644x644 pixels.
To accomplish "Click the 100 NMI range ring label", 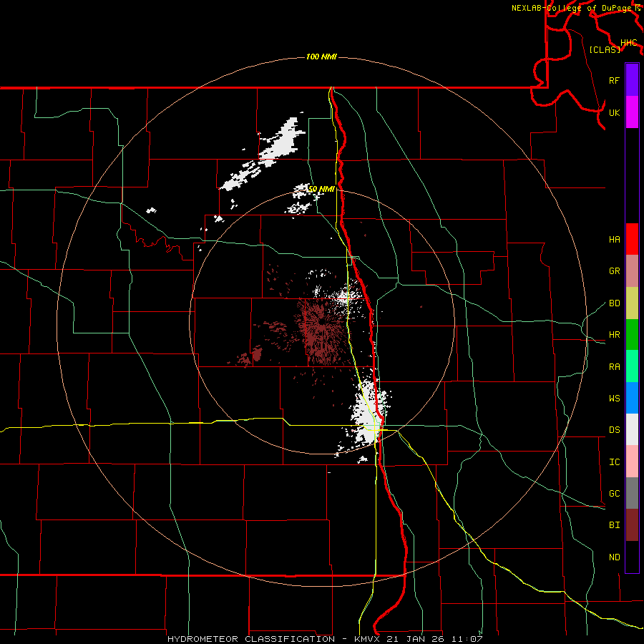I will (321, 57).
